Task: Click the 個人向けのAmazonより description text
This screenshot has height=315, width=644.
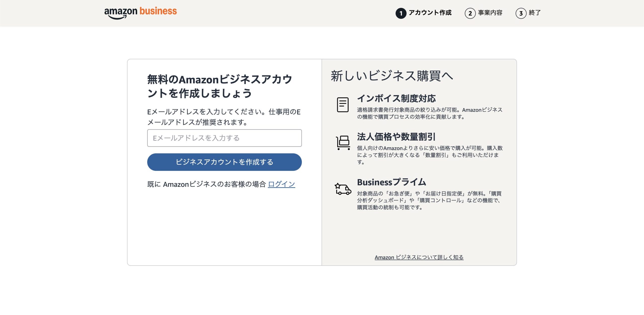Action: 430,155
